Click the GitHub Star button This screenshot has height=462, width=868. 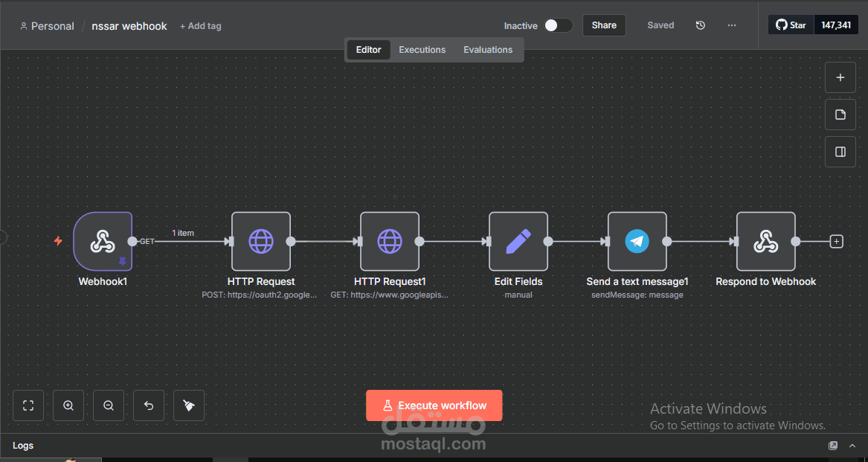click(791, 25)
